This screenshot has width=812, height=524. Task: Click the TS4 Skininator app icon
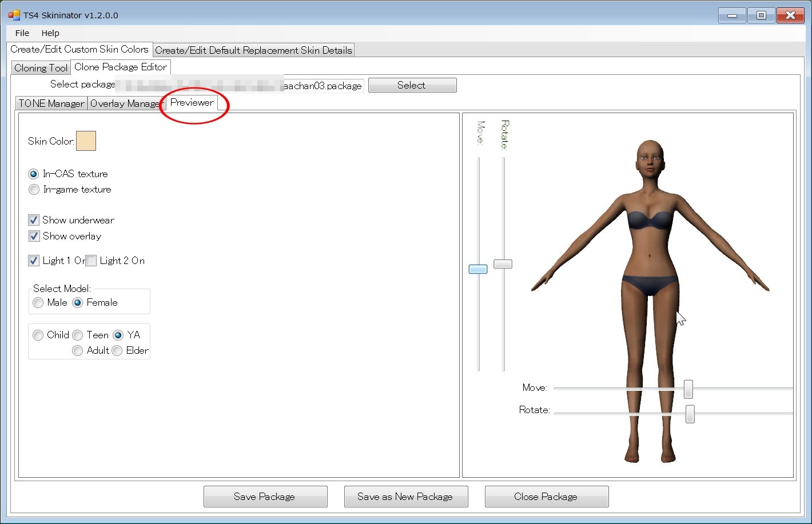click(14, 15)
